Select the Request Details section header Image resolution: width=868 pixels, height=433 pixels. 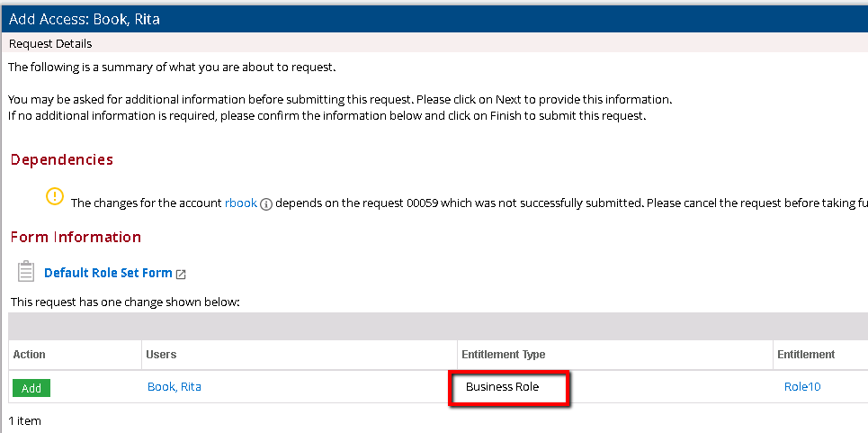pyautogui.click(x=50, y=43)
